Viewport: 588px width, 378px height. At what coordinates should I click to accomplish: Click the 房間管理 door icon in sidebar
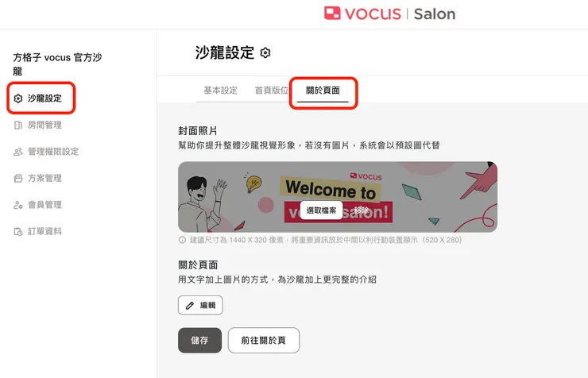18,125
